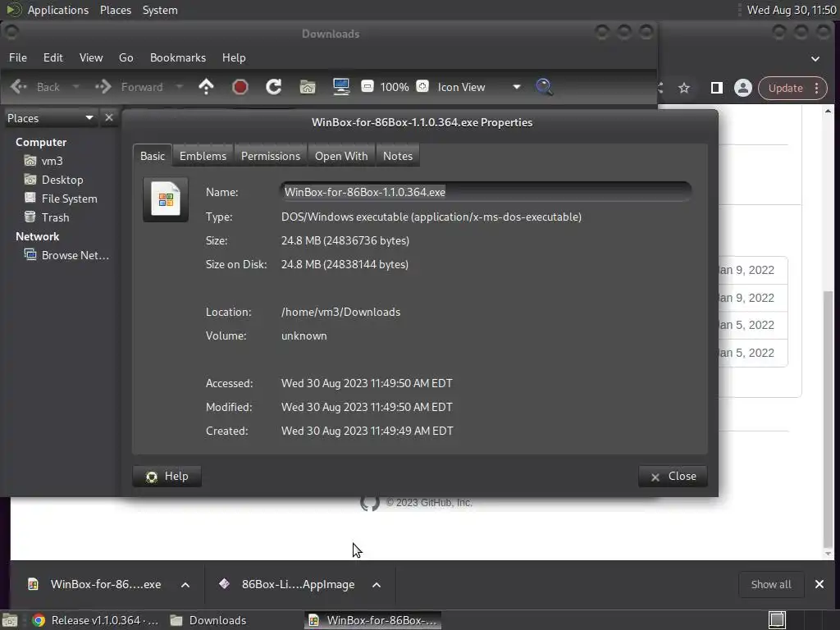840x630 pixels.
Task: Select File System in Places sidebar
Action: pos(62,199)
